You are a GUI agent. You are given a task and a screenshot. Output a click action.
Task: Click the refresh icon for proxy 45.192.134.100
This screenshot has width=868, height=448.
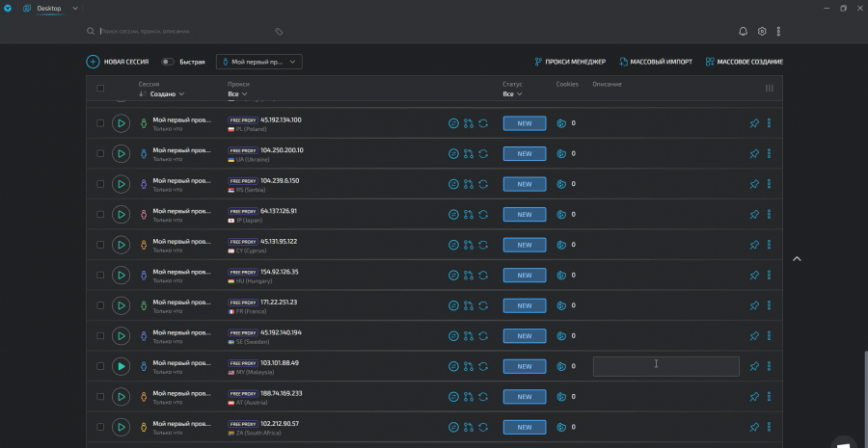click(x=483, y=123)
